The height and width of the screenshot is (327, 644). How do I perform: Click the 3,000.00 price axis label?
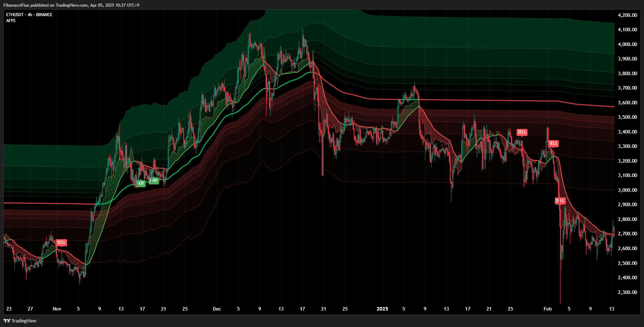click(x=628, y=190)
